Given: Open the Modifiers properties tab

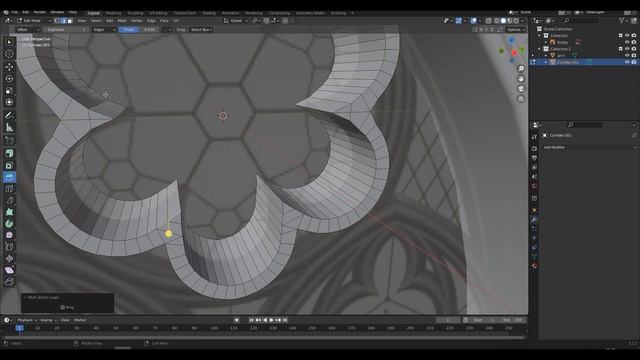Looking at the screenshot, I should click(x=534, y=220).
